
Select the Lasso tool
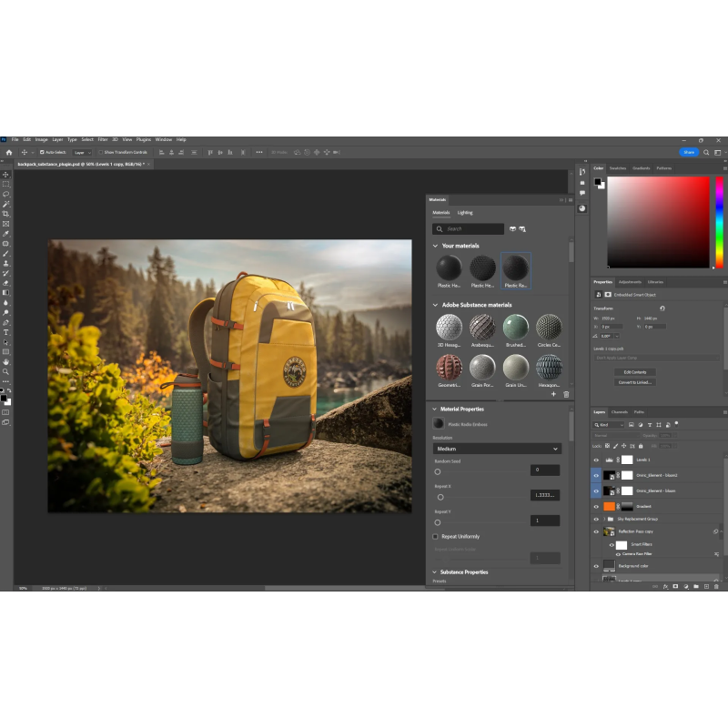(x=5, y=194)
